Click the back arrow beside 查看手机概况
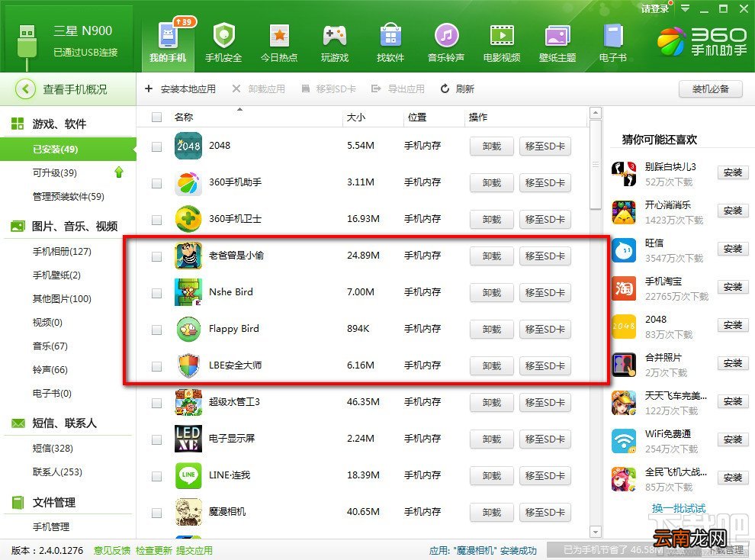755x560 pixels. [x=25, y=89]
